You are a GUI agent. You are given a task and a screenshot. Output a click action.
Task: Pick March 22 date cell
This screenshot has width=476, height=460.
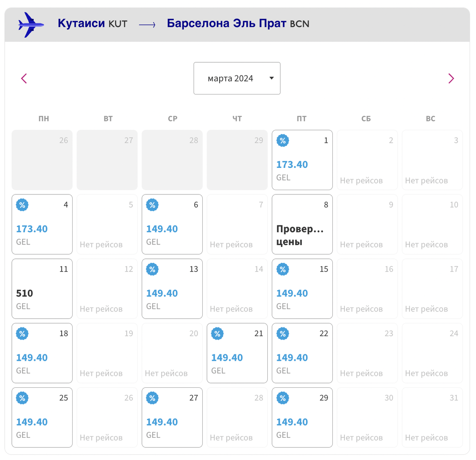click(x=302, y=353)
